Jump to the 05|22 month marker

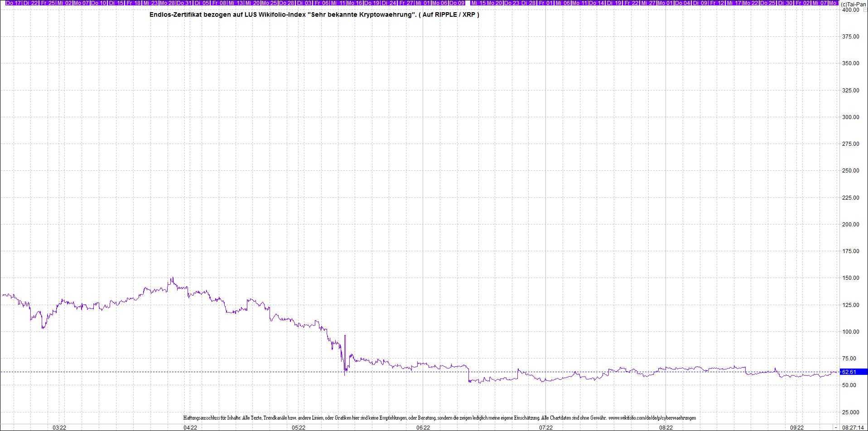tap(299, 427)
